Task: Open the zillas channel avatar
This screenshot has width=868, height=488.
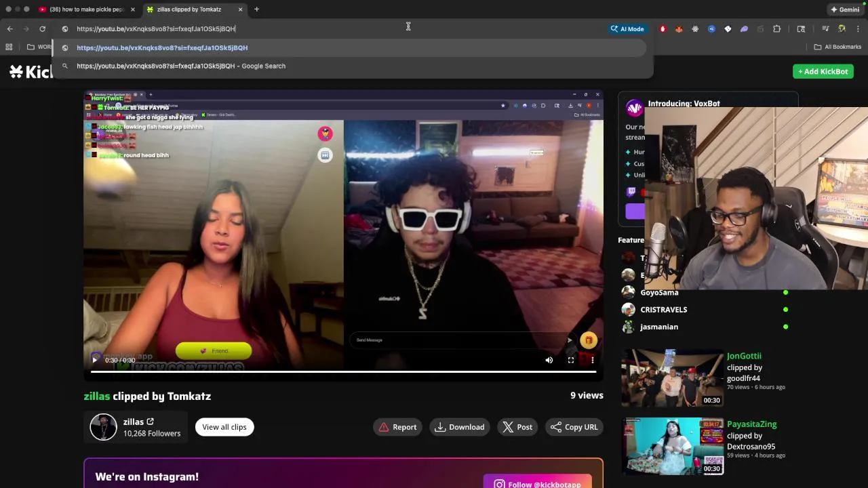Action: tap(104, 427)
